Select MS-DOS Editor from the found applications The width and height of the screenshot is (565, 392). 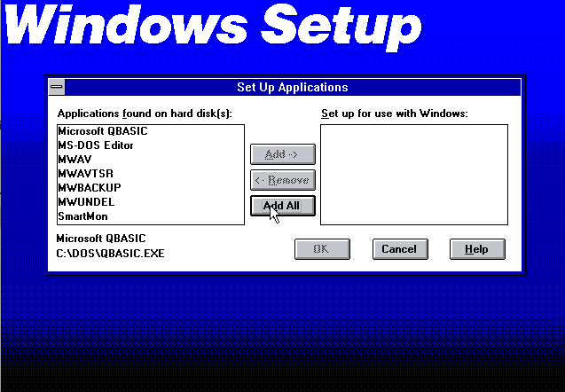tap(95, 145)
